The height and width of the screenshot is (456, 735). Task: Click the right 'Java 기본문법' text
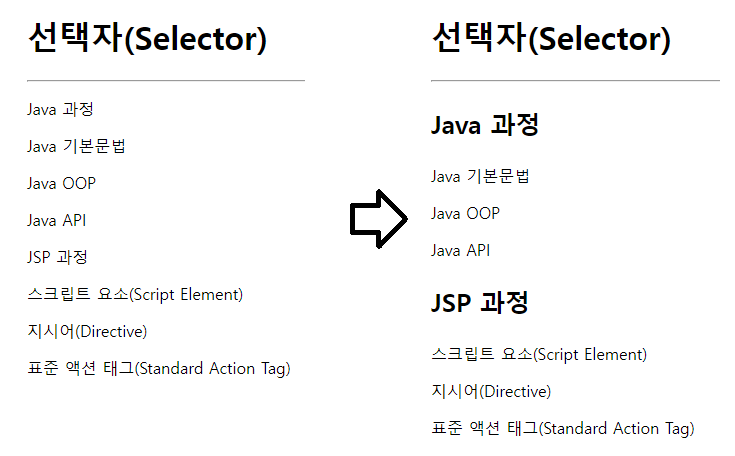[480, 176]
